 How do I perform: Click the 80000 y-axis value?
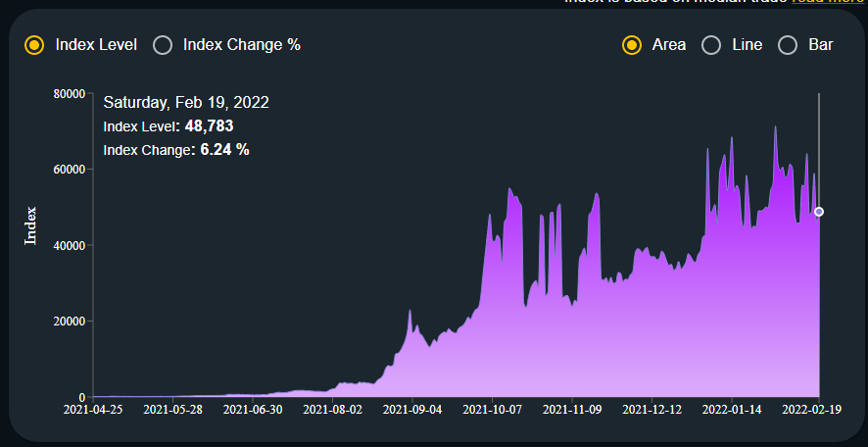[70, 93]
